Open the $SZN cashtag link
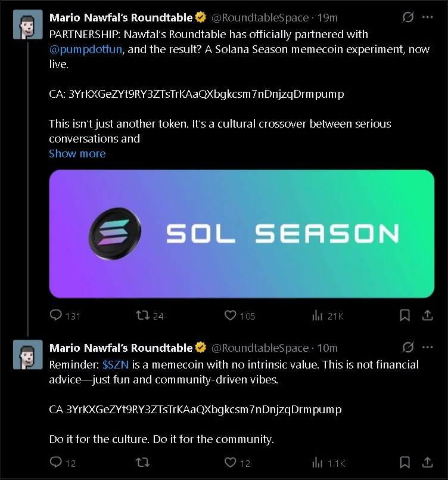 116,364
